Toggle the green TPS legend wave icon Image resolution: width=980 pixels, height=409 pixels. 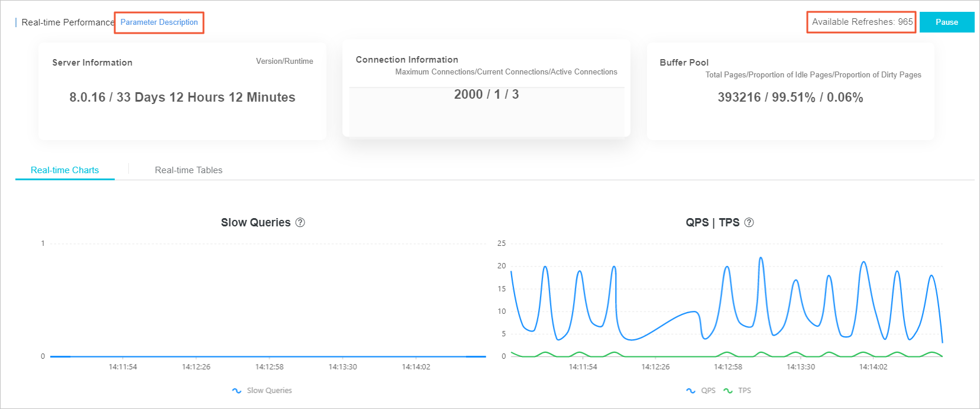point(728,391)
